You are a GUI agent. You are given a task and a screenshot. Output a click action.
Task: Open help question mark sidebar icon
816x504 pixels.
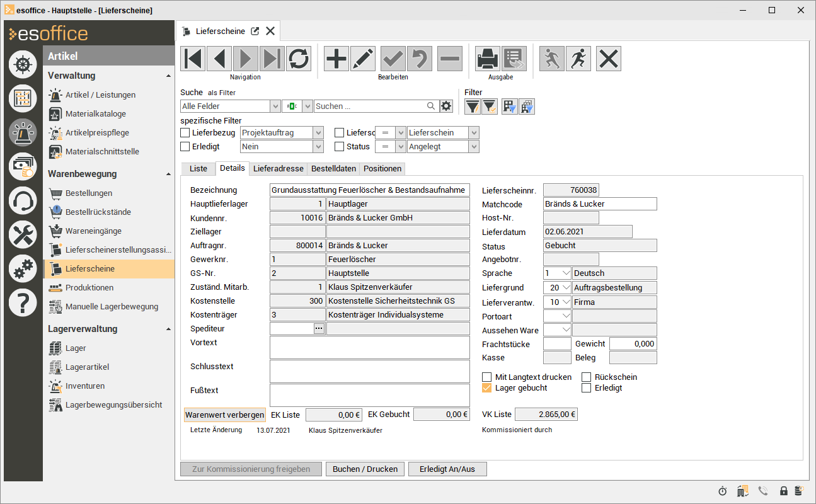coord(23,303)
